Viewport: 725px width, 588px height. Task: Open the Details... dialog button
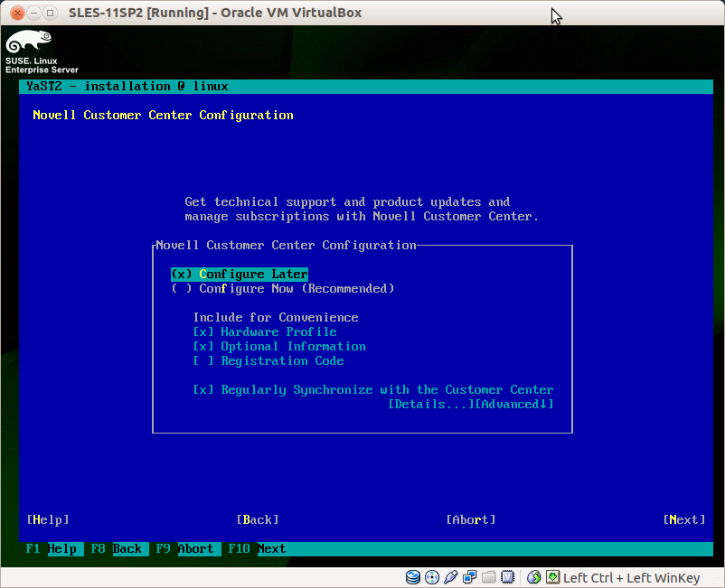click(431, 404)
